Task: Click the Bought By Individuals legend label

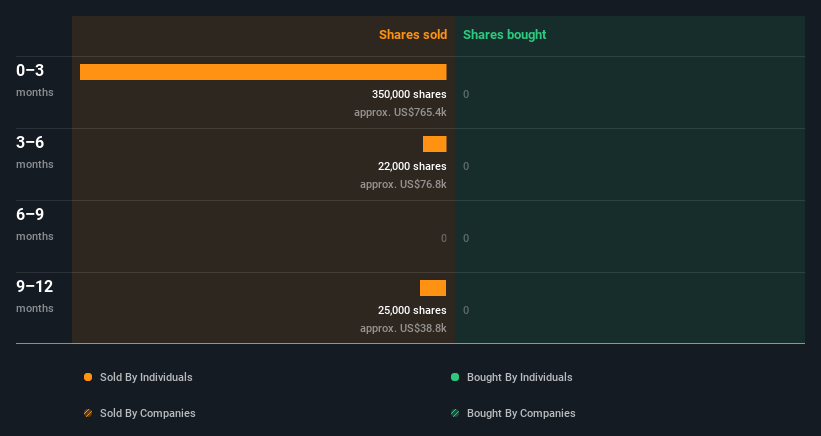Action: coord(519,377)
